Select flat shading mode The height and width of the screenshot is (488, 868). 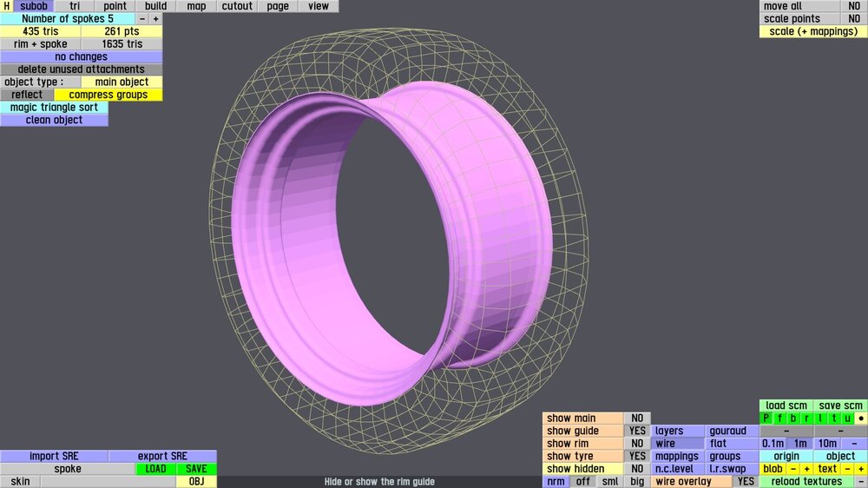pos(732,443)
